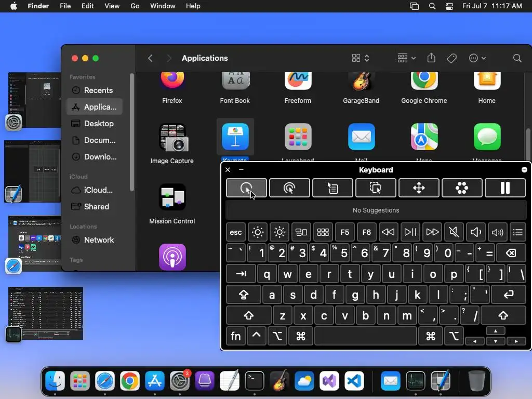This screenshot has height=399, width=532.
Task: Open the Mission Control app icon
Action: (x=172, y=197)
